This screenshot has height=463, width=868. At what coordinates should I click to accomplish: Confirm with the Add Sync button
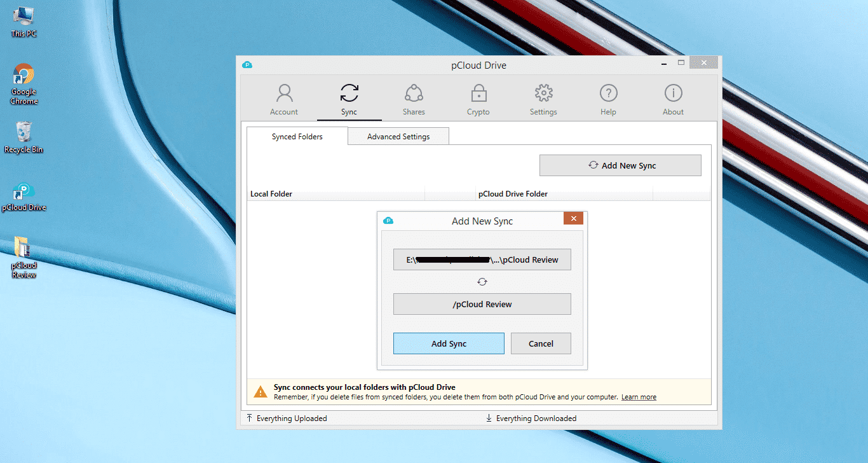pos(449,343)
